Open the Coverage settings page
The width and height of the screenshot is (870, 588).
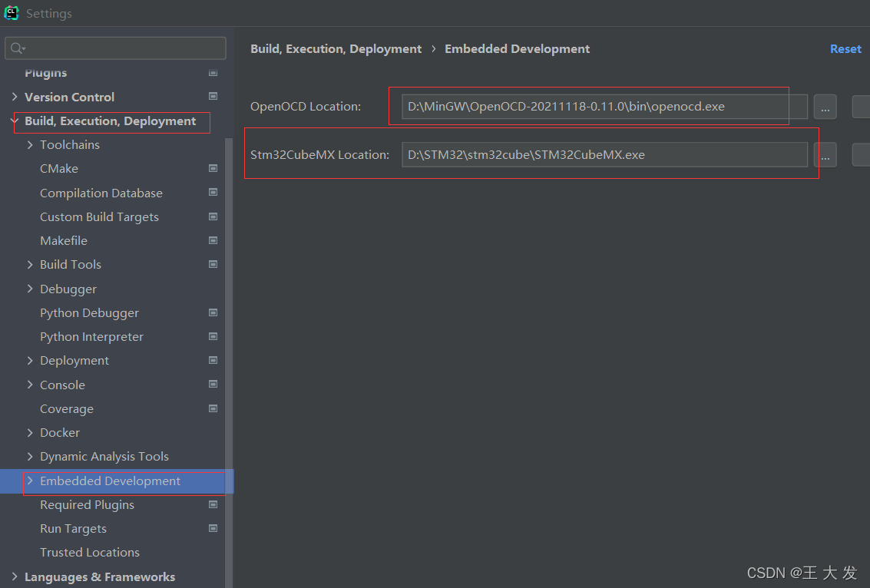[67, 409]
